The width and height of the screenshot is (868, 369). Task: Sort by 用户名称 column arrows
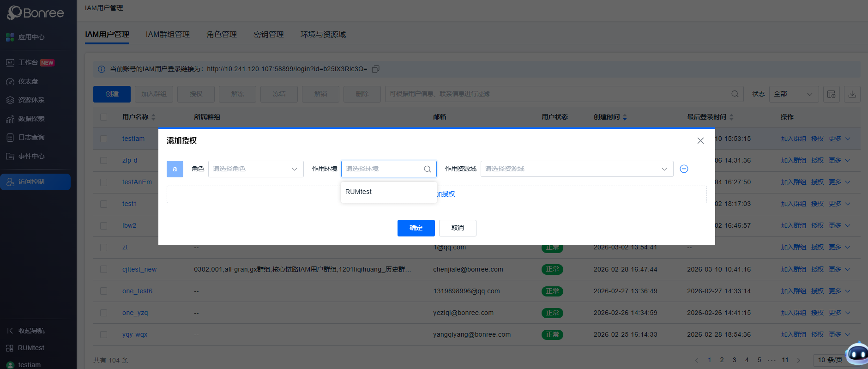tap(154, 117)
